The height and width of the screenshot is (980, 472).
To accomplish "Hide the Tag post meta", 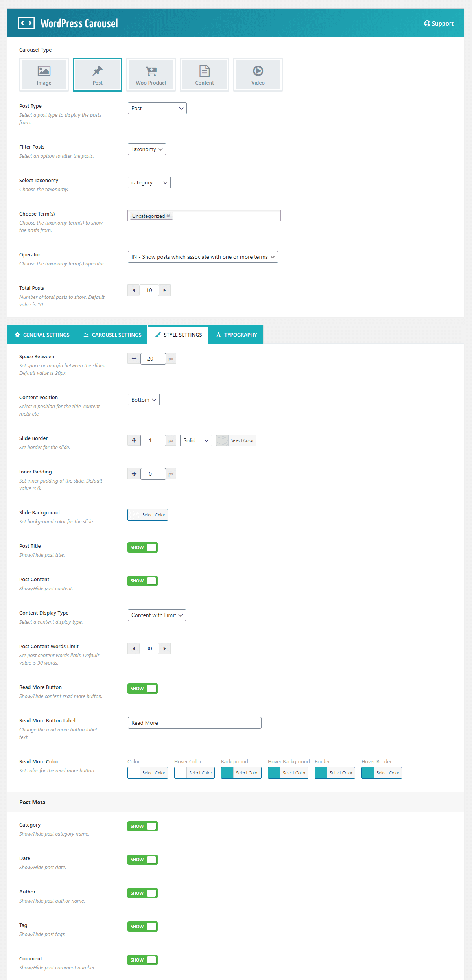I will point(142,927).
